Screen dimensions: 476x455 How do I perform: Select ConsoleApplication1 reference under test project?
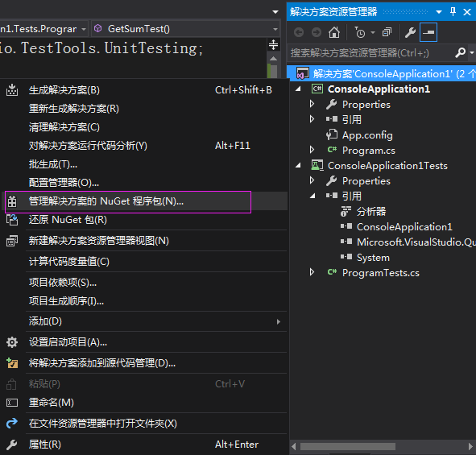pyautogui.click(x=404, y=227)
